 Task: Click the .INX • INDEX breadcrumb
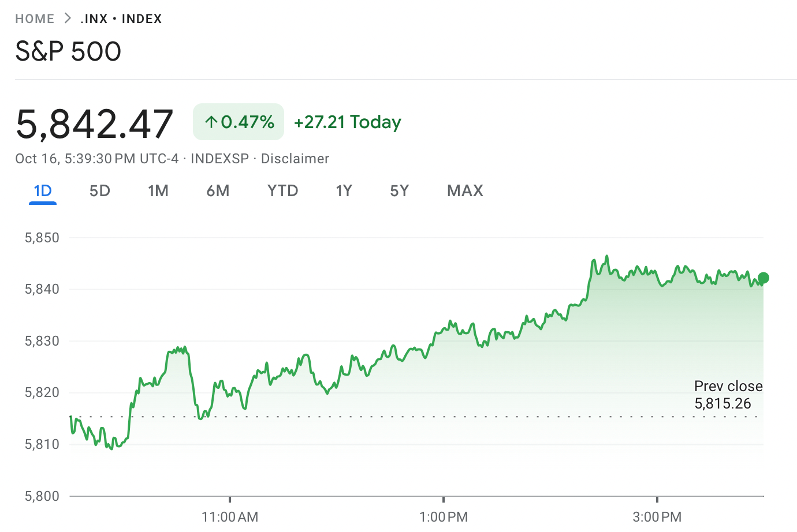[121, 18]
